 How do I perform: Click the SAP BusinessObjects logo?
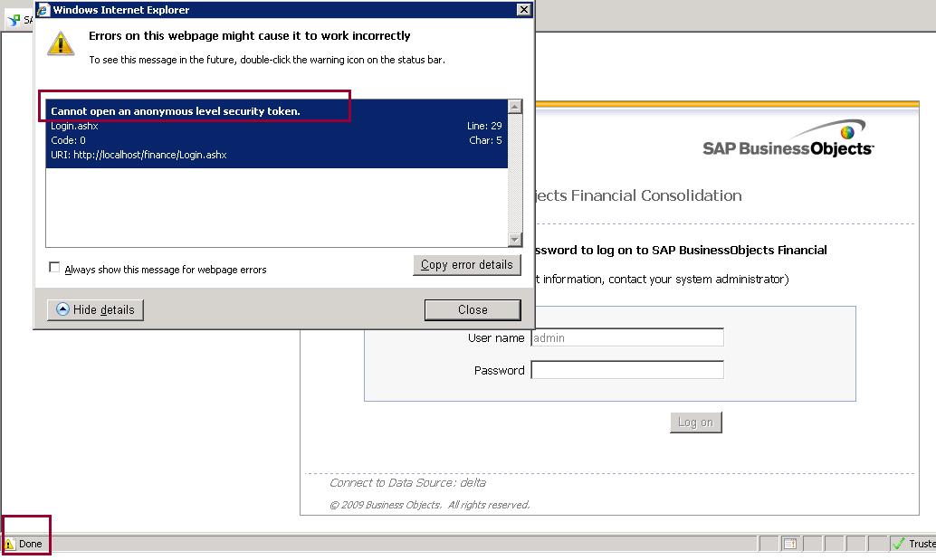788,139
